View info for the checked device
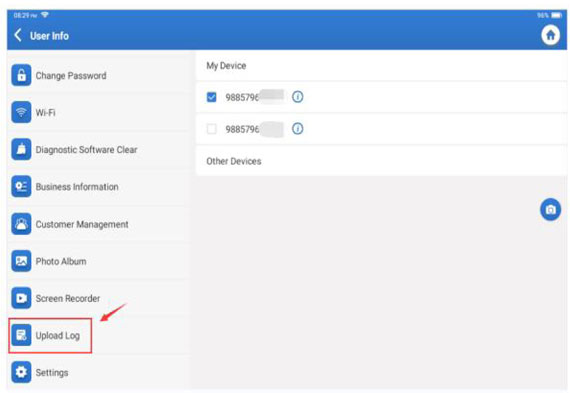The height and width of the screenshot is (393, 570). click(x=297, y=97)
